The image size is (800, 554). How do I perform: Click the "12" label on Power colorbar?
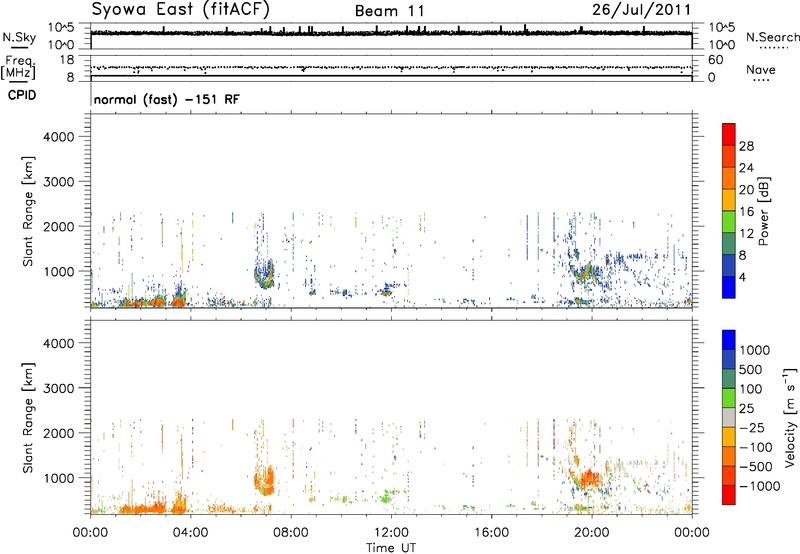coord(746,234)
